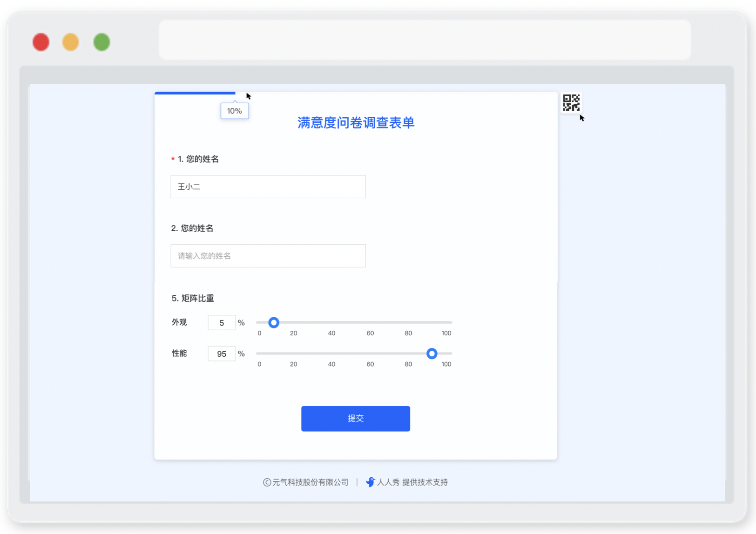This screenshot has height=534, width=756.
Task: Click the 1. 您的姓名 question label
Action: [x=198, y=159]
